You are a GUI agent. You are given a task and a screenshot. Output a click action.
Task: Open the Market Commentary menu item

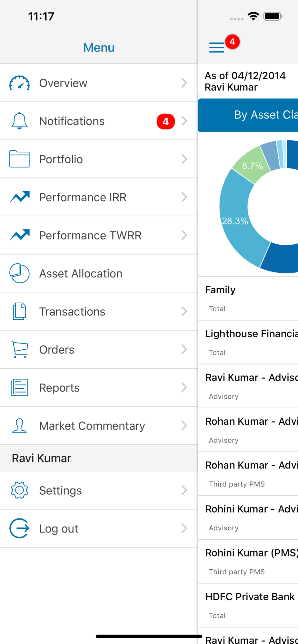click(x=99, y=426)
